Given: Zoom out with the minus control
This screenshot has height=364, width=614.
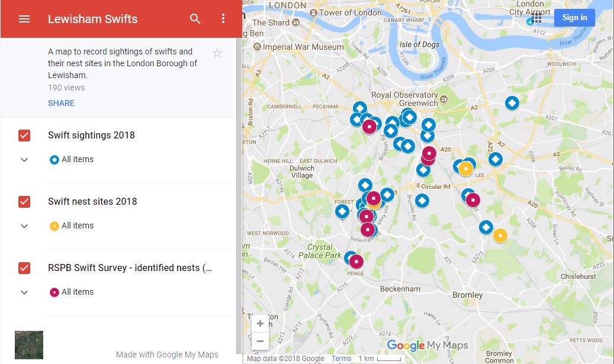Looking at the screenshot, I should [260, 342].
